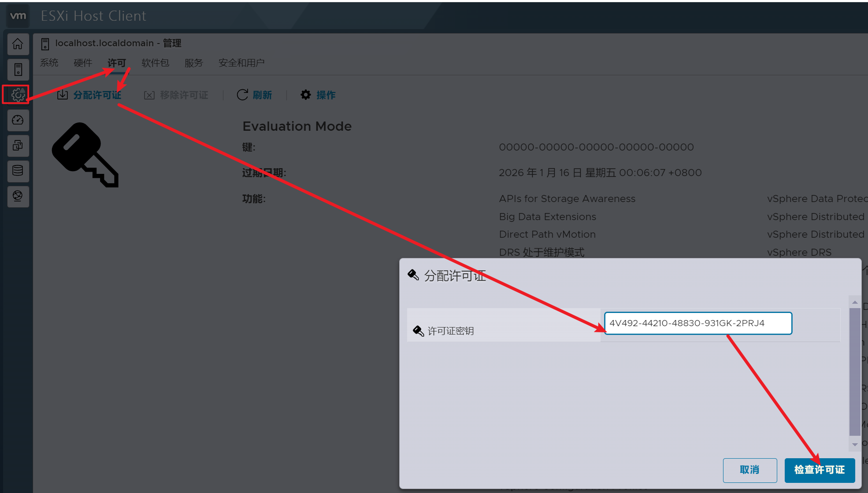Open the Storage database sidebar icon
The height and width of the screenshot is (493, 868).
pos(18,171)
